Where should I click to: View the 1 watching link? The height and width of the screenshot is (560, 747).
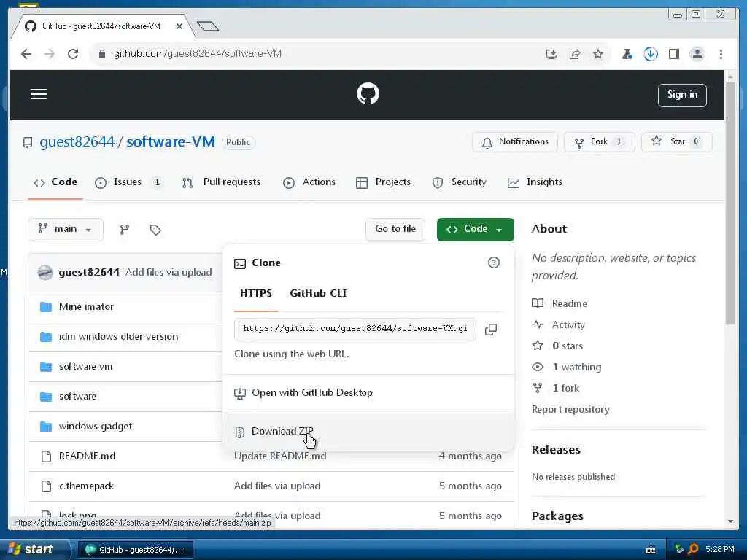(x=576, y=367)
